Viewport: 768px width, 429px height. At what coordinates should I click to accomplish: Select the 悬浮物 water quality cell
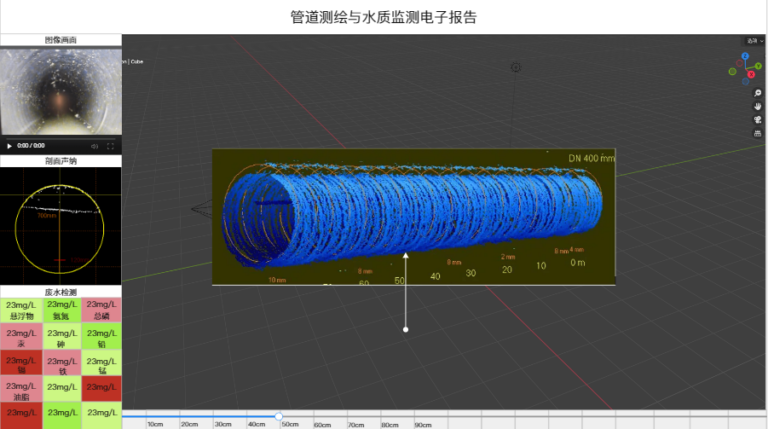point(20,310)
